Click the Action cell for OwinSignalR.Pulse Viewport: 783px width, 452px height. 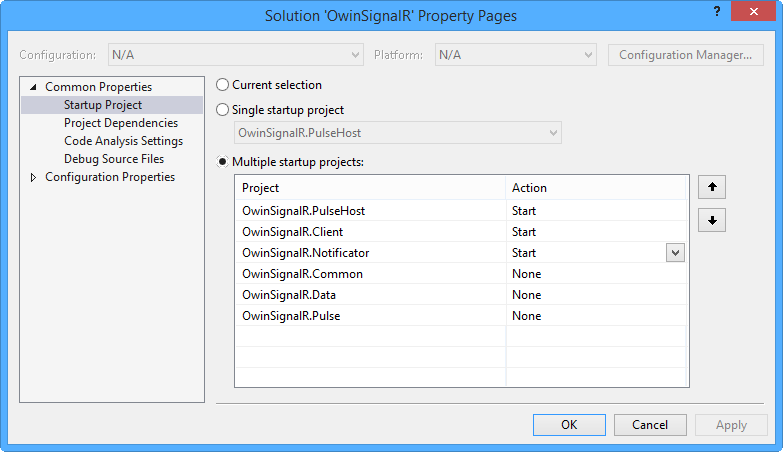pyautogui.click(x=596, y=316)
